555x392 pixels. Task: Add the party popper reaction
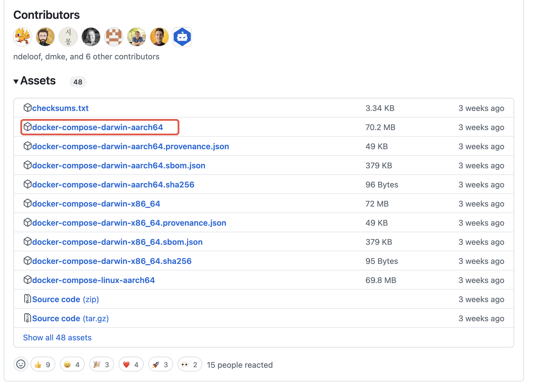tap(102, 364)
